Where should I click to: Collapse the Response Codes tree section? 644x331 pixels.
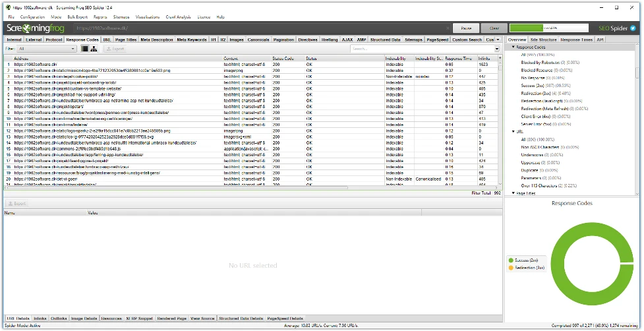(513, 47)
